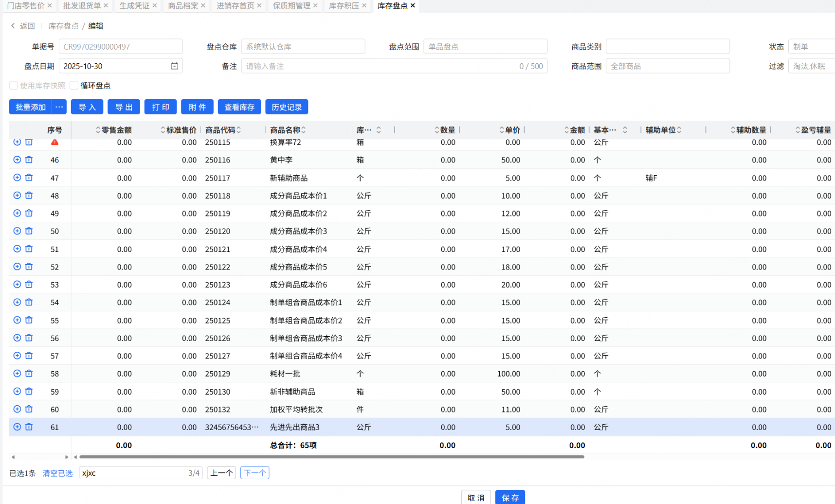Switch to the 保质期管理 tab
Image resolution: width=835 pixels, height=504 pixels.
pyautogui.click(x=291, y=5)
